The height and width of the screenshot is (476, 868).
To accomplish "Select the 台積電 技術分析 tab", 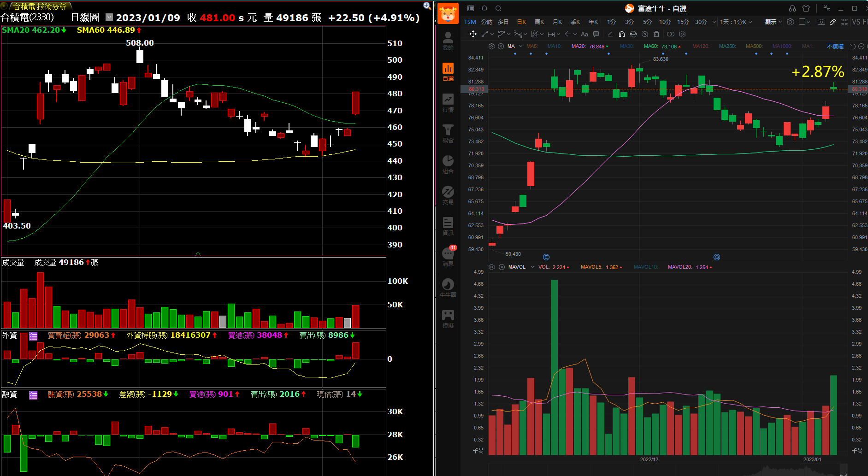I will tap(39, 6).
